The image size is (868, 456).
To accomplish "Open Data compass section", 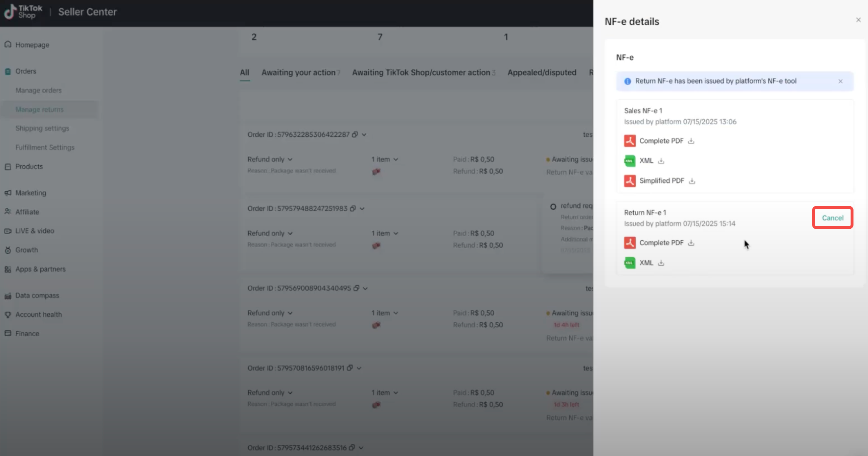I will click(37, 295).
